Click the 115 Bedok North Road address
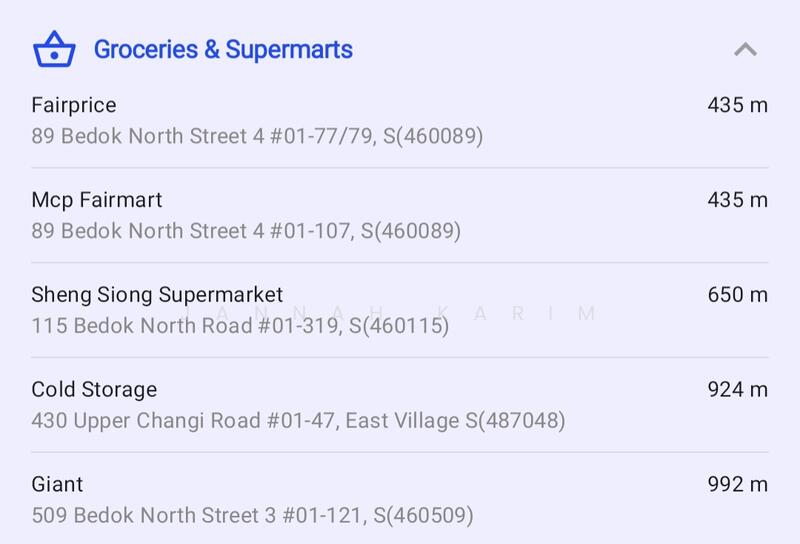Screen dimensions: 800x544 click(240, 325)
